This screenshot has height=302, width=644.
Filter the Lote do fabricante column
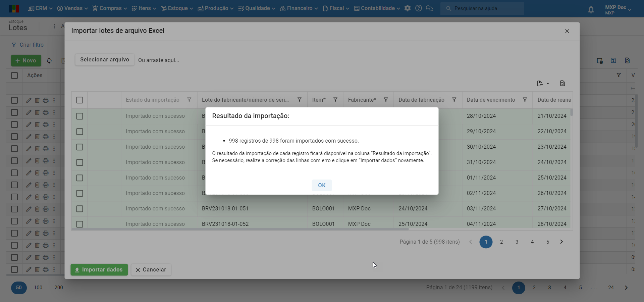300,100
